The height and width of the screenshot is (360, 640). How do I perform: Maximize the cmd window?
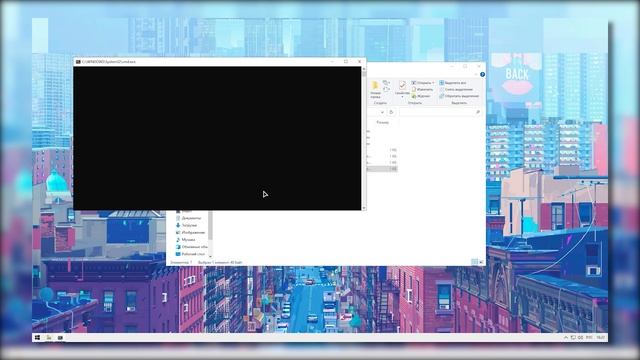[346, 62]
